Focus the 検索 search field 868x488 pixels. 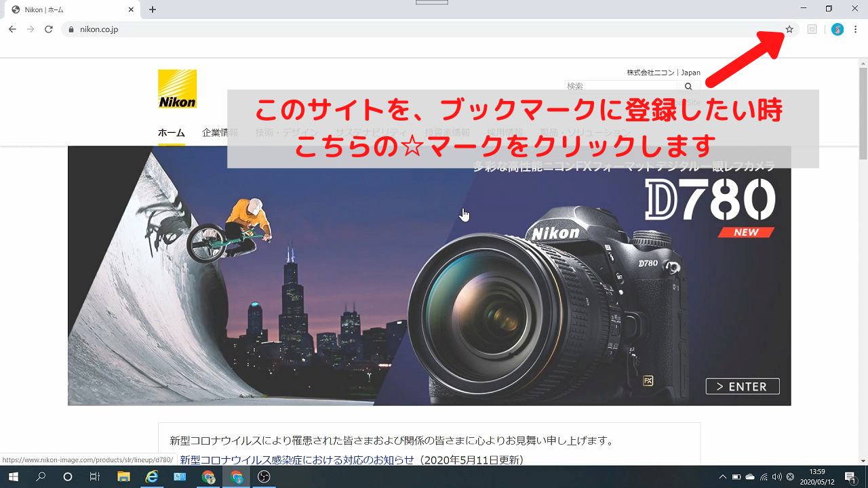click(x=620, y=87)
